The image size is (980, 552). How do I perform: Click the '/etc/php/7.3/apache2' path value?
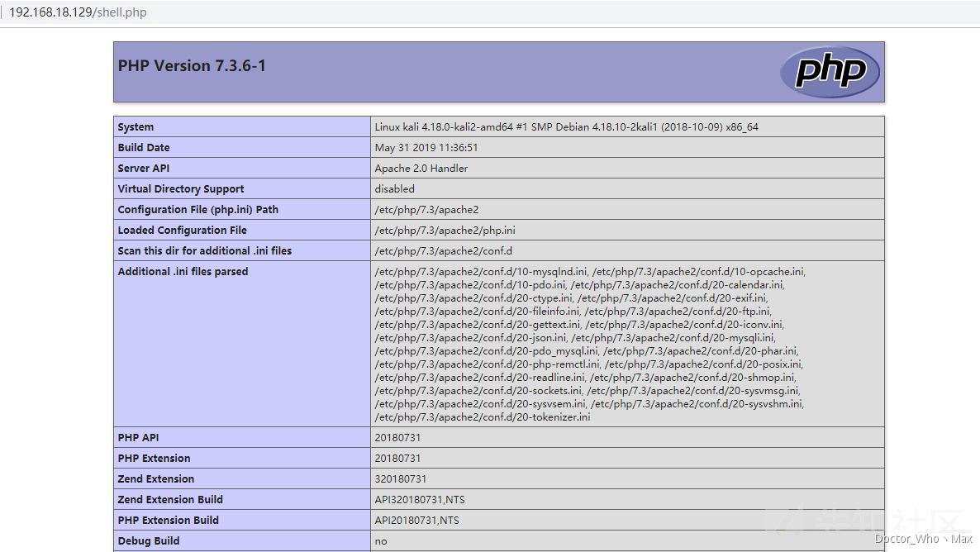(x=427, y=209)
